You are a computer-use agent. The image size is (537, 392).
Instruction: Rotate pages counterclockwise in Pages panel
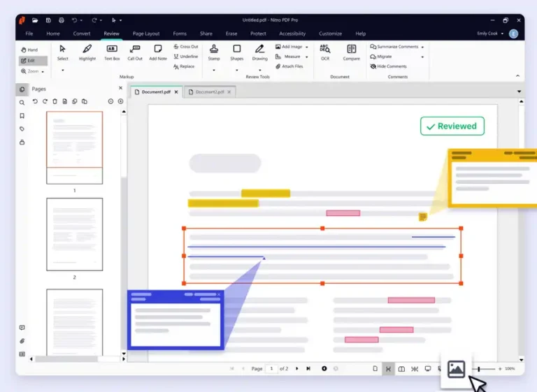coord(35,101)
